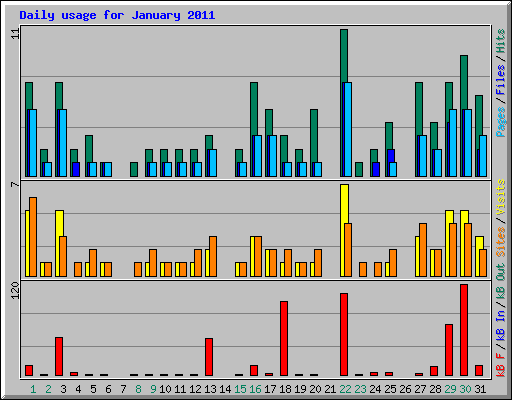Viewport: 512px width, 400px height.
Task: Select day label 28 on the x-axis
Action: (x=435, y=389)
